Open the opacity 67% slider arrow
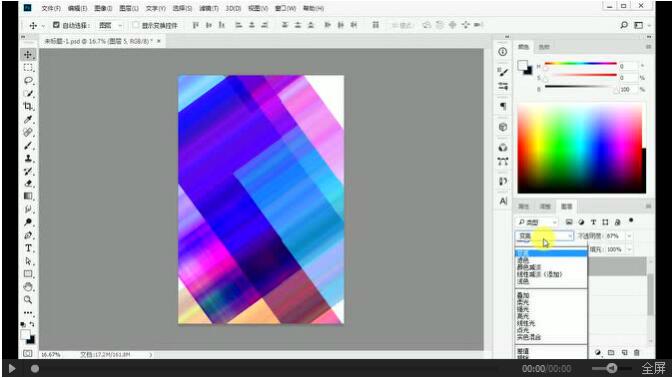 tap(629, 236)
